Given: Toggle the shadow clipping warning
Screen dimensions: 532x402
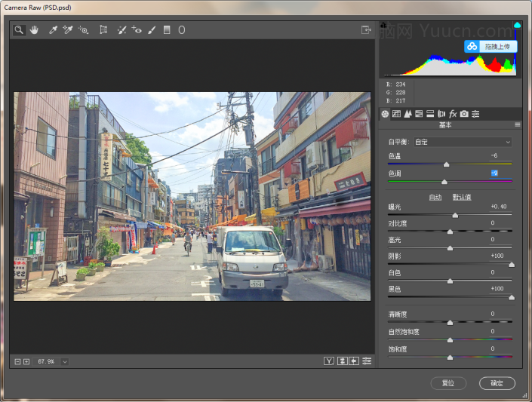Looking at the screenshot, I should point(384,26).
